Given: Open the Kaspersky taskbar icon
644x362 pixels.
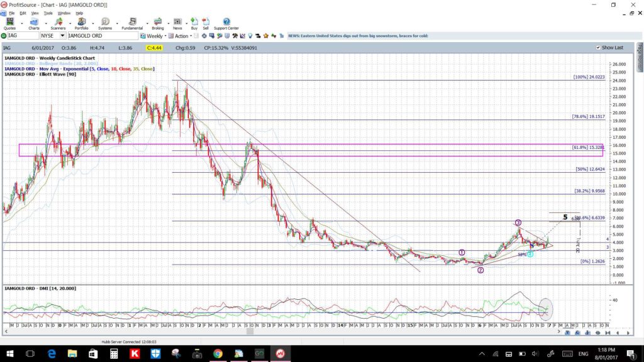Looking at the screenshot, I should coord(135,353).
